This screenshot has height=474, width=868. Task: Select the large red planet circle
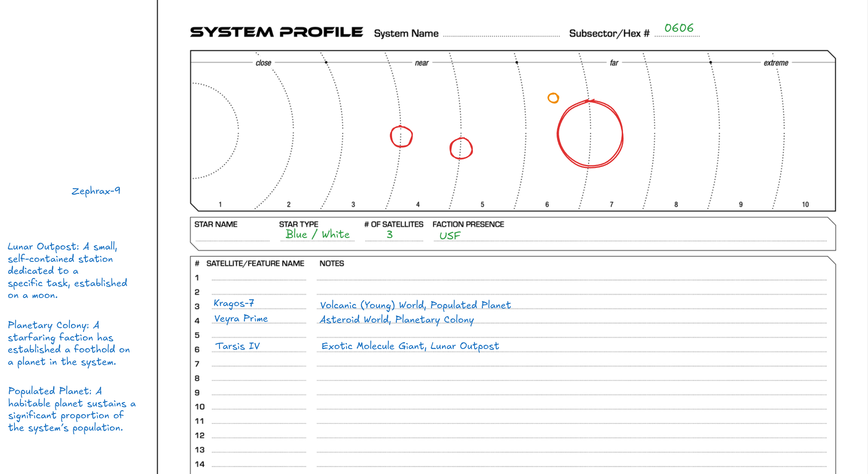click(590, 134)
